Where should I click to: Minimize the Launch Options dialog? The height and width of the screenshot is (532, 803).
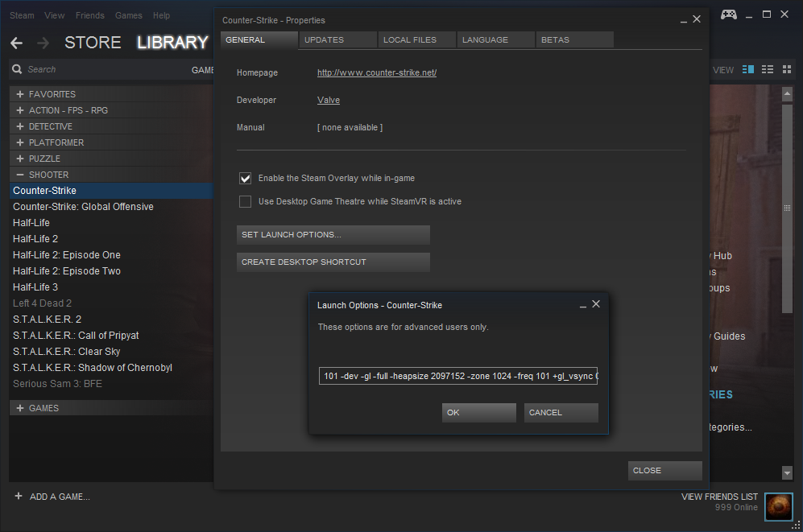tap(583, 305)
